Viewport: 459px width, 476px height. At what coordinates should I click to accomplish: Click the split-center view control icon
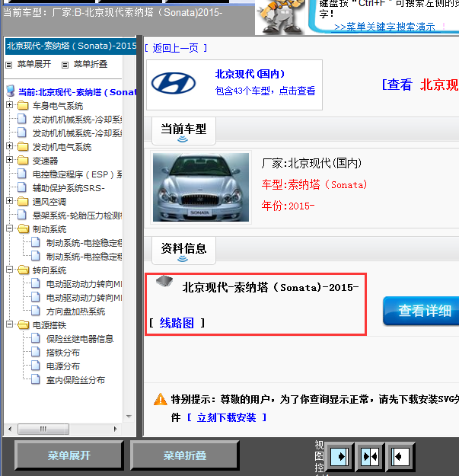(x=370, y=456)
